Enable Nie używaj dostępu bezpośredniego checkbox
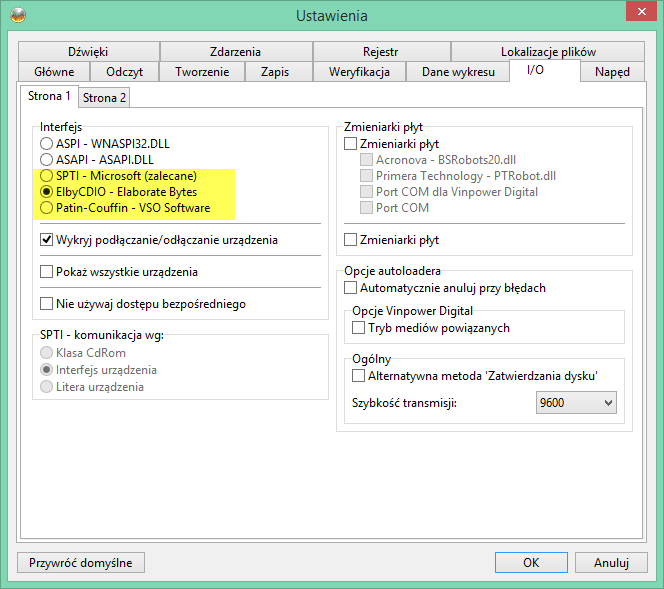The width and height of the screenshot is (664, 589). click(143, 304)
